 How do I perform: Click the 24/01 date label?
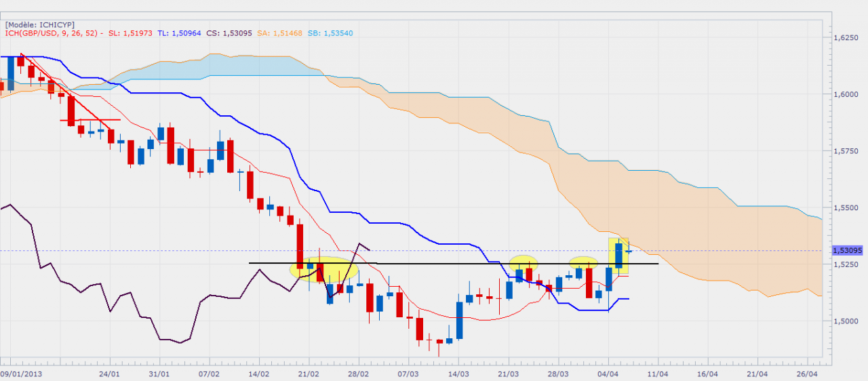click(110, 374)
